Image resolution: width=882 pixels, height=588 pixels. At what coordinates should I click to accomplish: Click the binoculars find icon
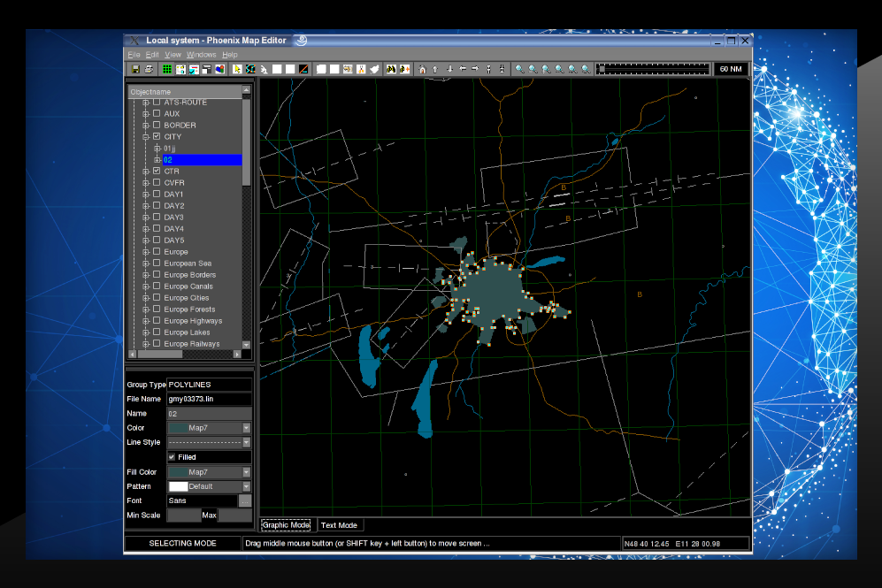click(390, 69)
